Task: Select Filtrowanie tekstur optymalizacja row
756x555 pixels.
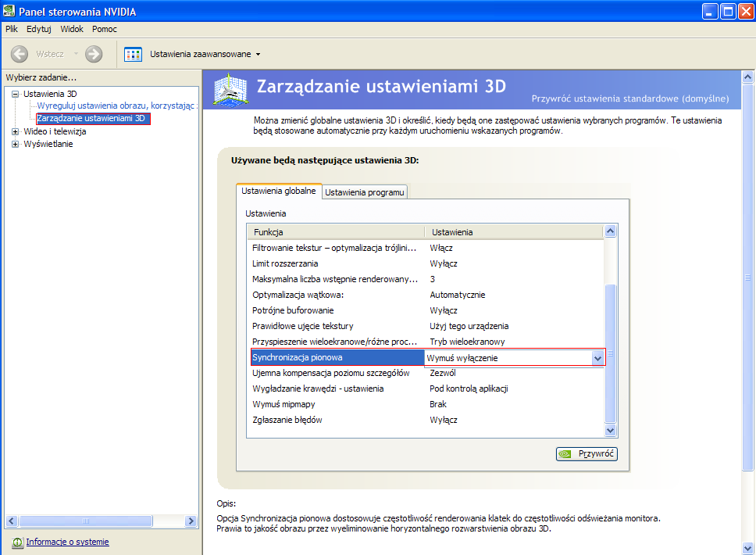Action: pos(426,248)
